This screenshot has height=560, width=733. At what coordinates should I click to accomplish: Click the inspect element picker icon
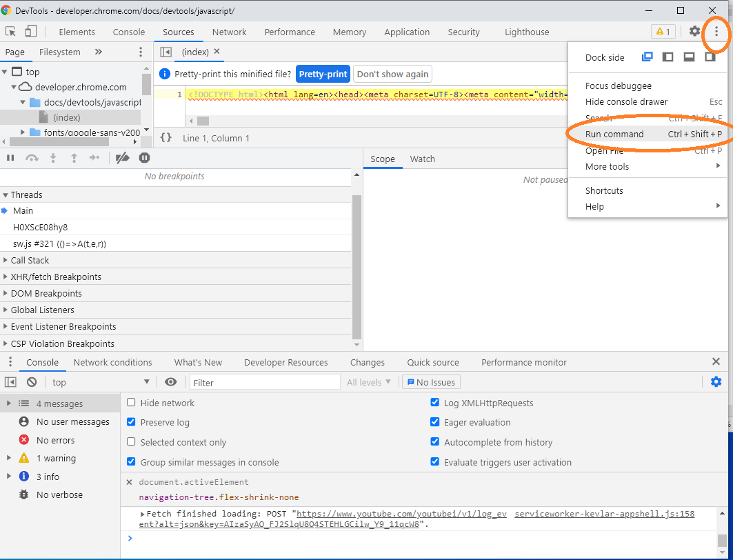(10, 32)
